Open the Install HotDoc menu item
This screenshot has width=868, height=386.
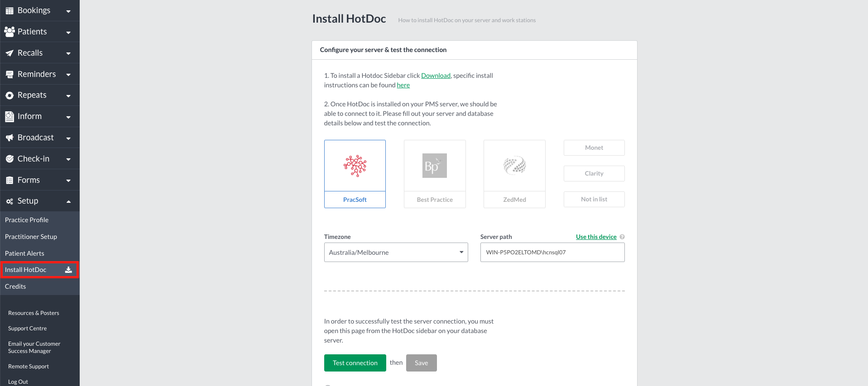pyautogui.click(x=40, y=270)
